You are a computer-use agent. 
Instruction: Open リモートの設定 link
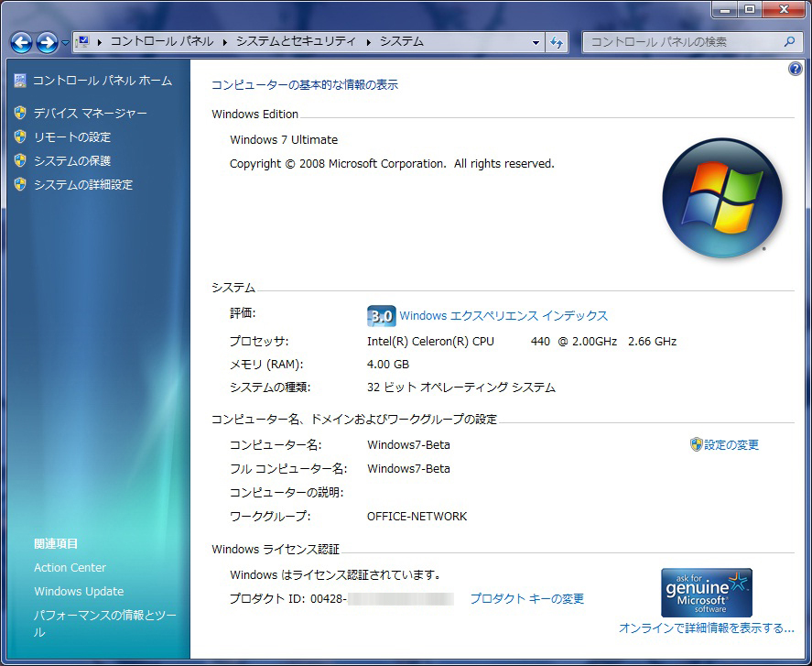(72, 136)
